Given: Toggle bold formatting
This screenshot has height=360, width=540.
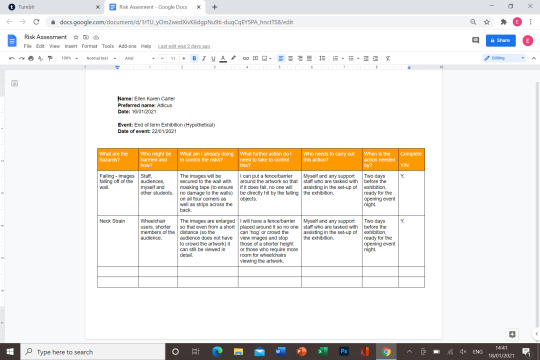Looking at the screenshot, I should [194, 58].
